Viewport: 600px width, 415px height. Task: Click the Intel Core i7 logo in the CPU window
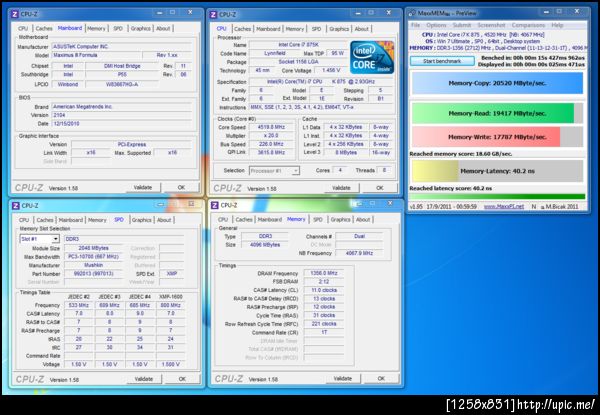[x=372, y=57]
